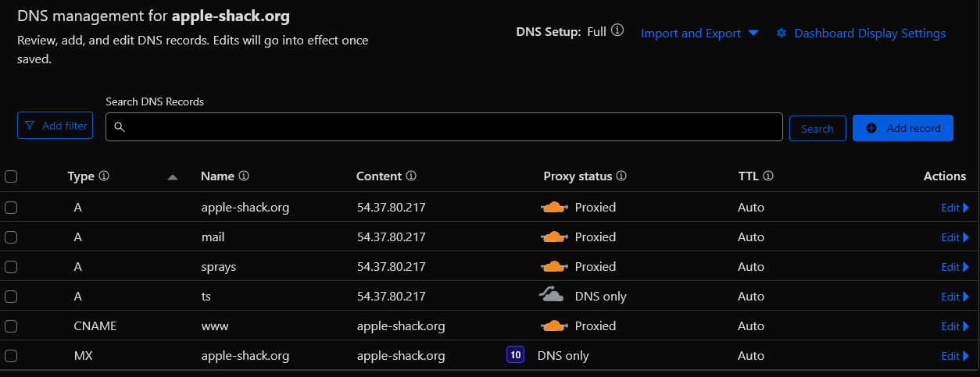Screen dimensions: 980x377
Task: Click 'DNS only' text in MX row
Action: pyautogui.click(x=563, y=355)
